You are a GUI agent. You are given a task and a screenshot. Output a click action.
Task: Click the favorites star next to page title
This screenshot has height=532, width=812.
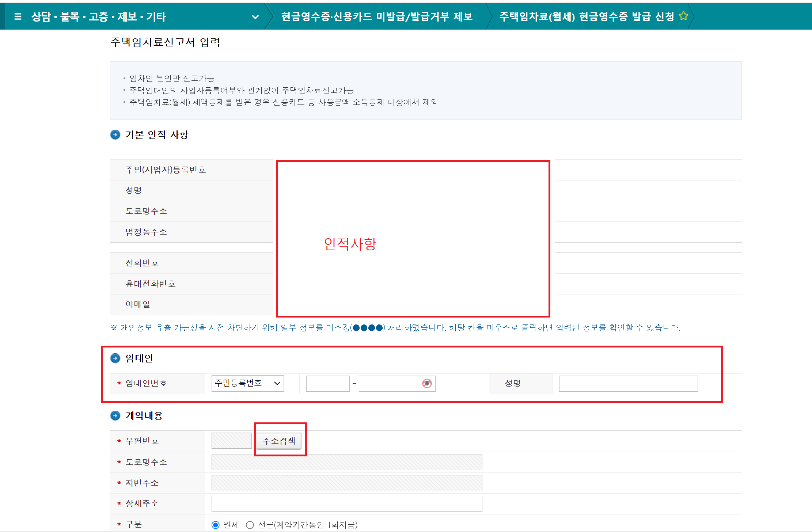coord(683,15)
